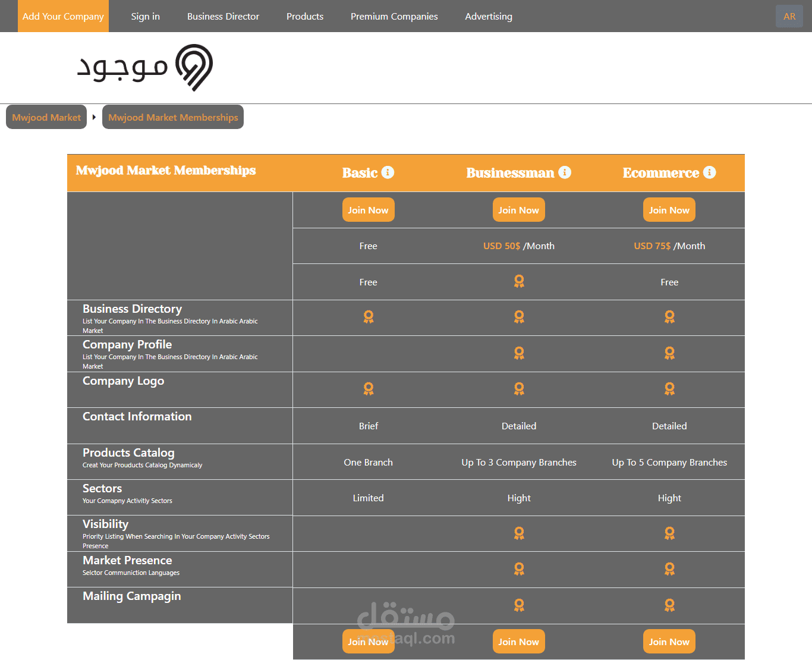Click bottom Join Now for Businessman plan
This screenshot has height=660, width=812.
(519, 642)
